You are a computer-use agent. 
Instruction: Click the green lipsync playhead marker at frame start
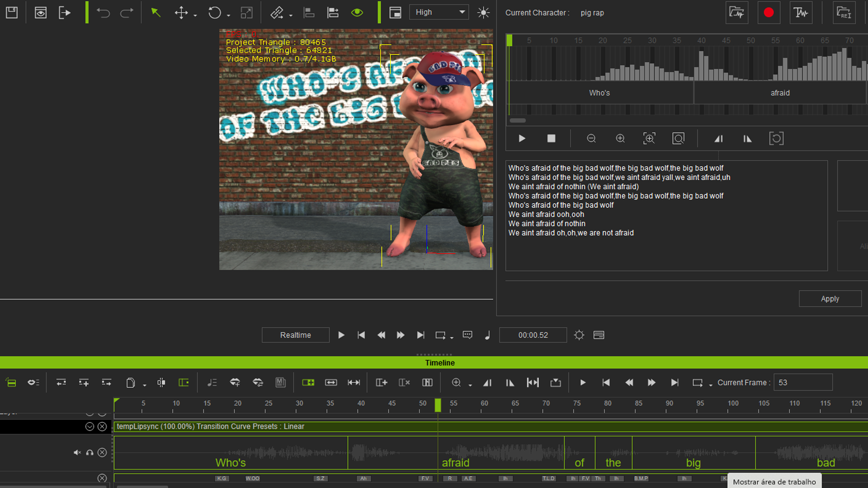(x=509, y=40)
